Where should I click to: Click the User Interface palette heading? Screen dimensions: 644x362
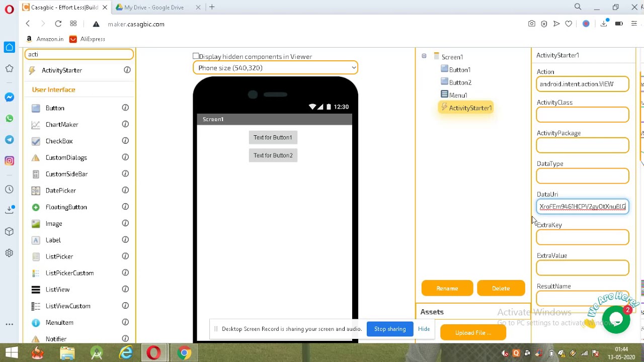(53, 89)
